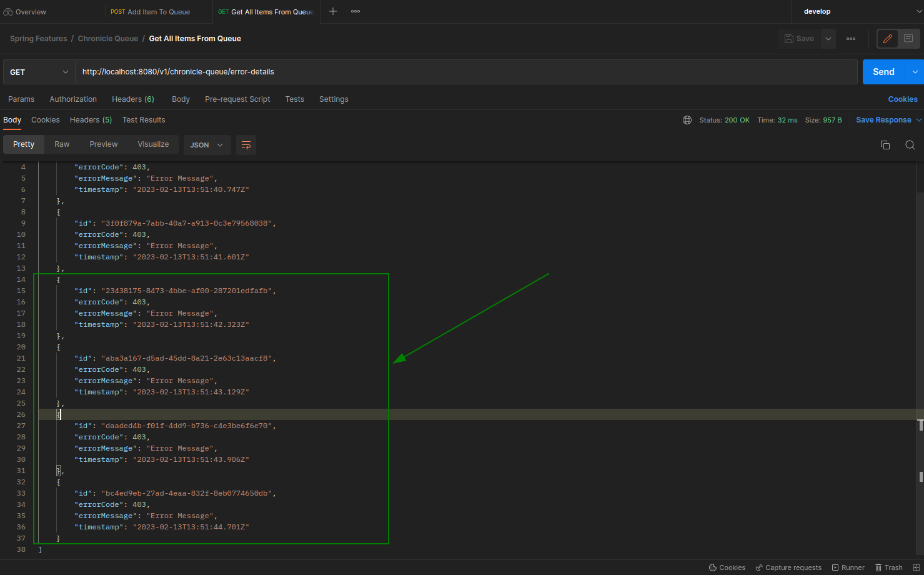Click the request URL input field
Image resolution: width=924 pixels, height=575 pixels.
(x=465, y=72)
